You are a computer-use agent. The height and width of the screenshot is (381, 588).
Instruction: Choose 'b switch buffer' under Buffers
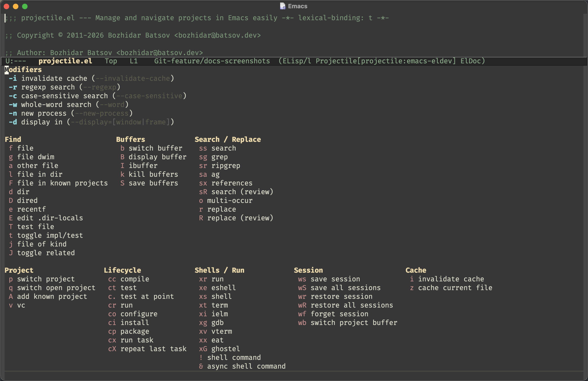tap(151, 148)
